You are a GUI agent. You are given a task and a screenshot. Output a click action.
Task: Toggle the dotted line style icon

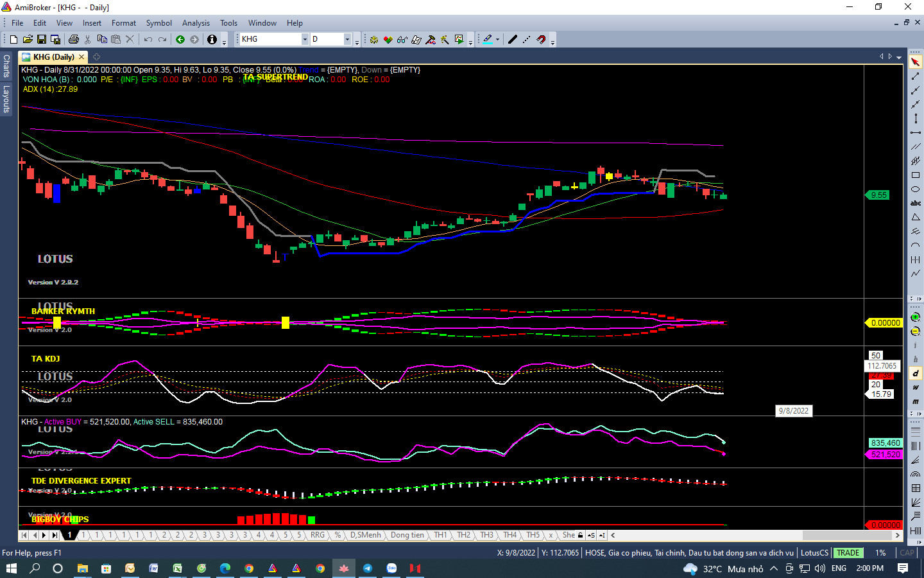[x=526, y=39]
